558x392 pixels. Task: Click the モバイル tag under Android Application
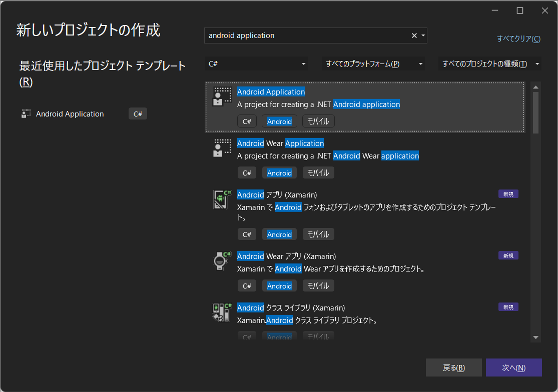pos(318,121)
